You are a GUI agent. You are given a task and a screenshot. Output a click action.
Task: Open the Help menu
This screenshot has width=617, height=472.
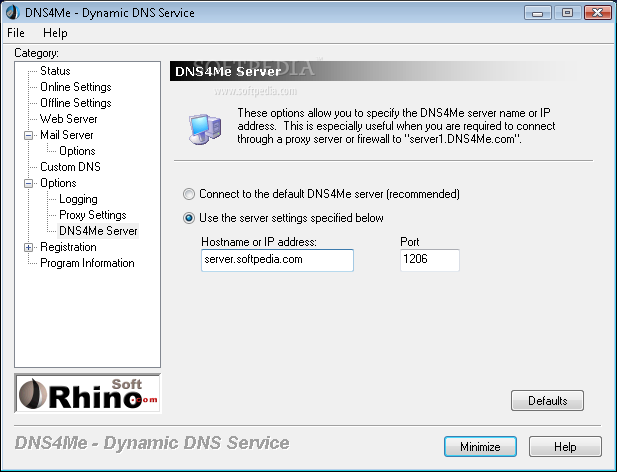pos(55,33)
